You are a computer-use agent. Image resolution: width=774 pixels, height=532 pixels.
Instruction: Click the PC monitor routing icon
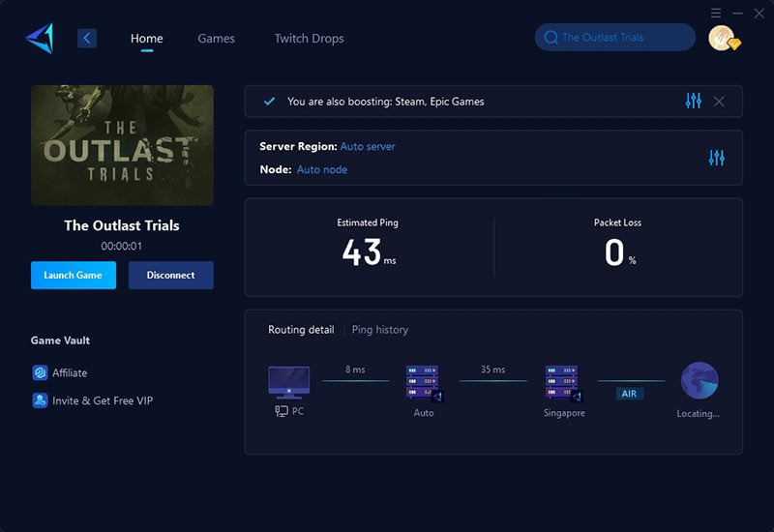(x=288, y=382)
